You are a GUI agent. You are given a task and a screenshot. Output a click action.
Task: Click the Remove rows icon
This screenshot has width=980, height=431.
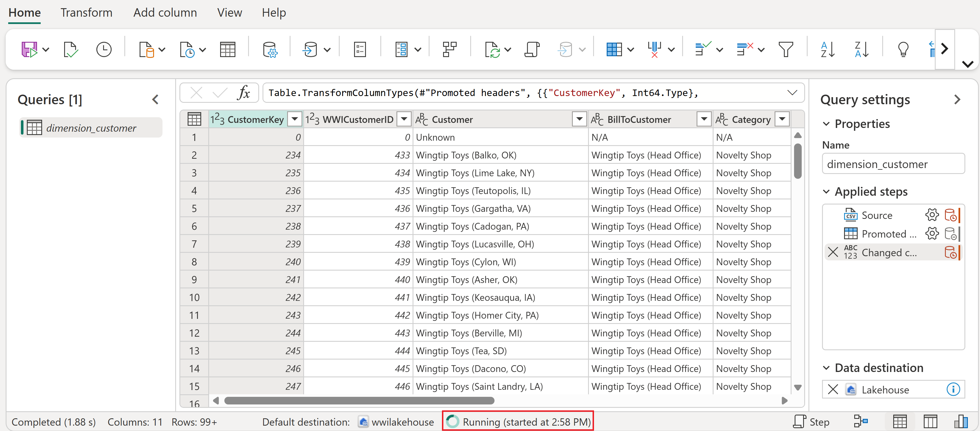point(745,49)
